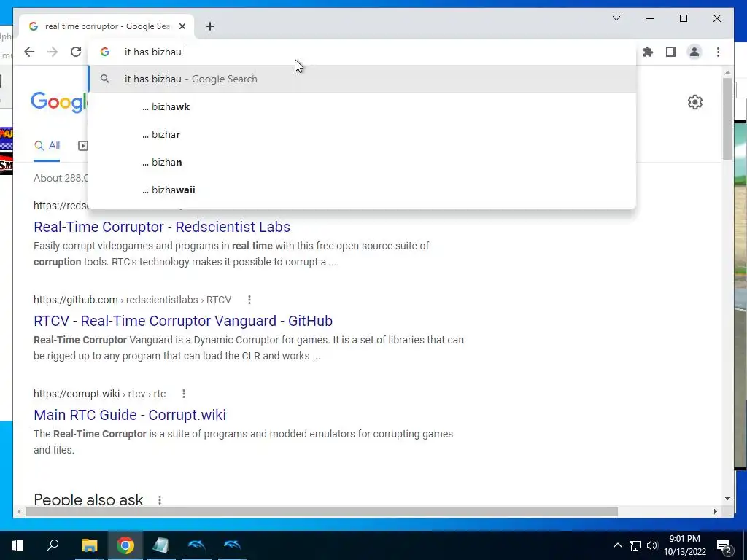Close the real time corruptor tab
This screenshot has width=747, height=560.
pos(182,26)
